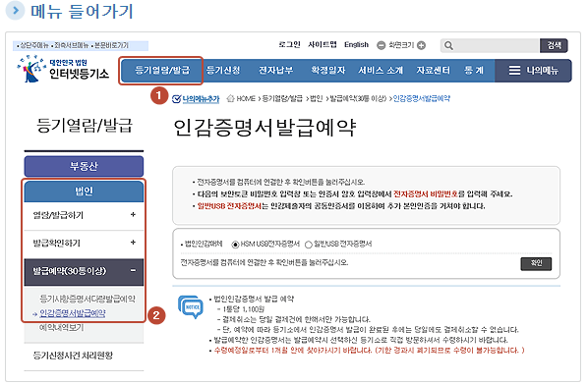Click the 인터넷등기소 logo

[63, 70]
